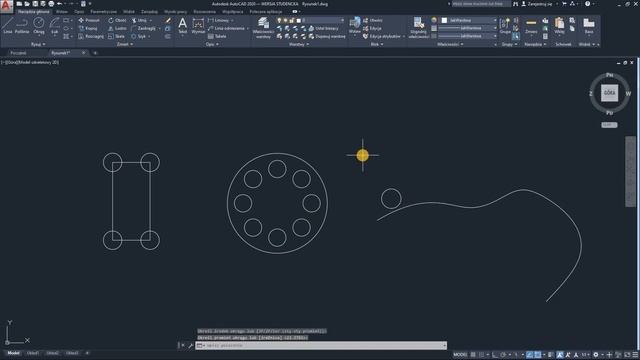Click the Szyk (array) tool
This screenshot has width=640, height=360.
click(138, 36)
